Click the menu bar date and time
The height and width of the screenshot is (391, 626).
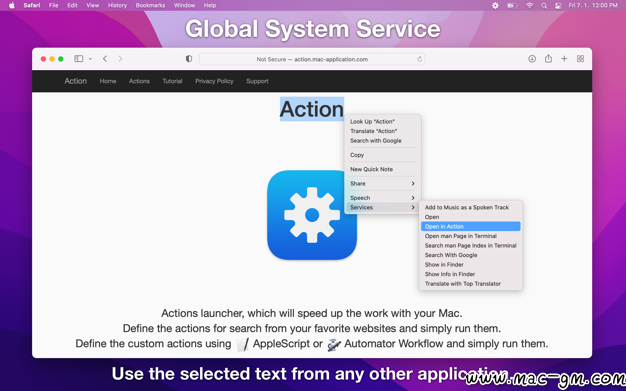coord(593,5)
